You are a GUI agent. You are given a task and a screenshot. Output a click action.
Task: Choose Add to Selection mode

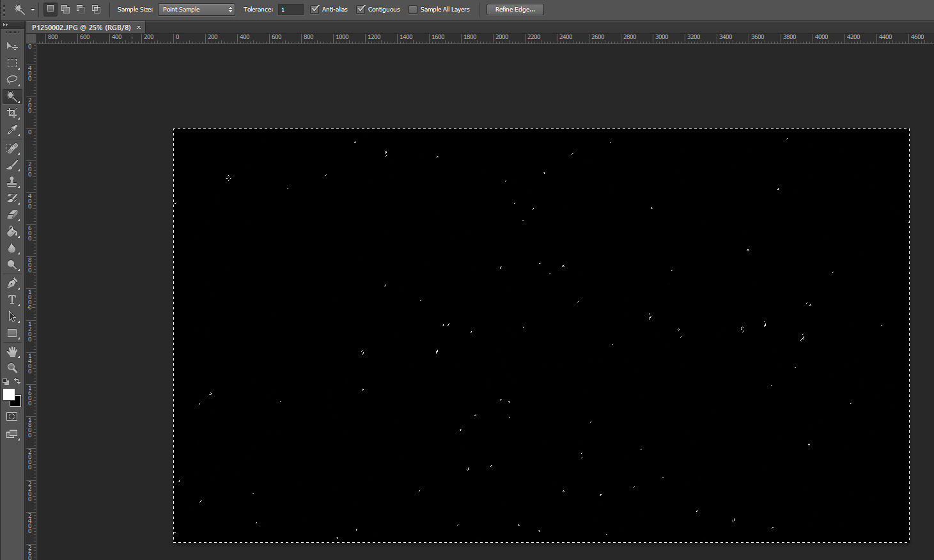[65, 9]
